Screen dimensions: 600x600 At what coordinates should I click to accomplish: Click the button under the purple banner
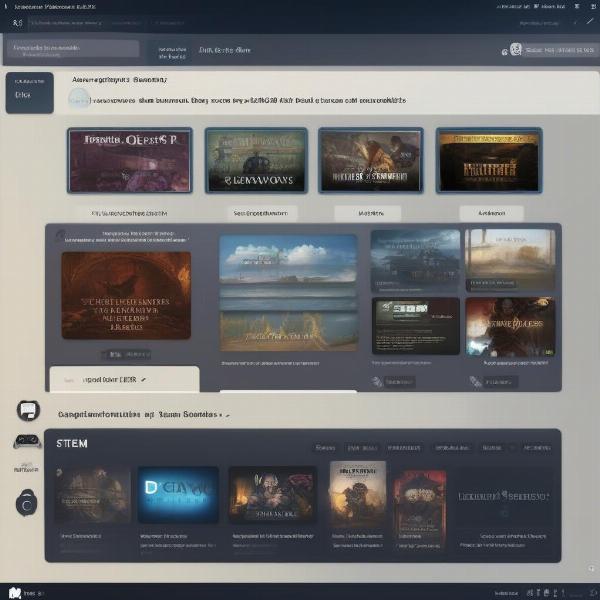[130, 213]
